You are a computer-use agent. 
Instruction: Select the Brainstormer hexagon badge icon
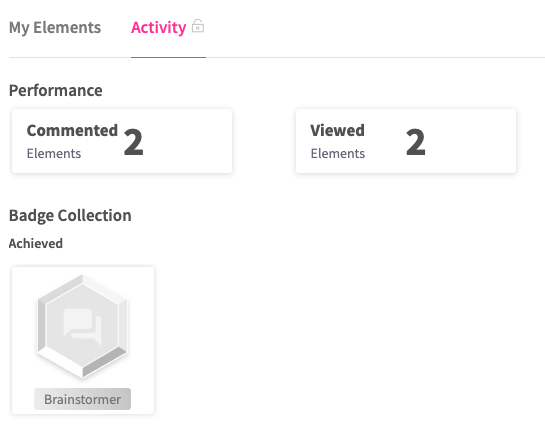[x=83, y=326]
